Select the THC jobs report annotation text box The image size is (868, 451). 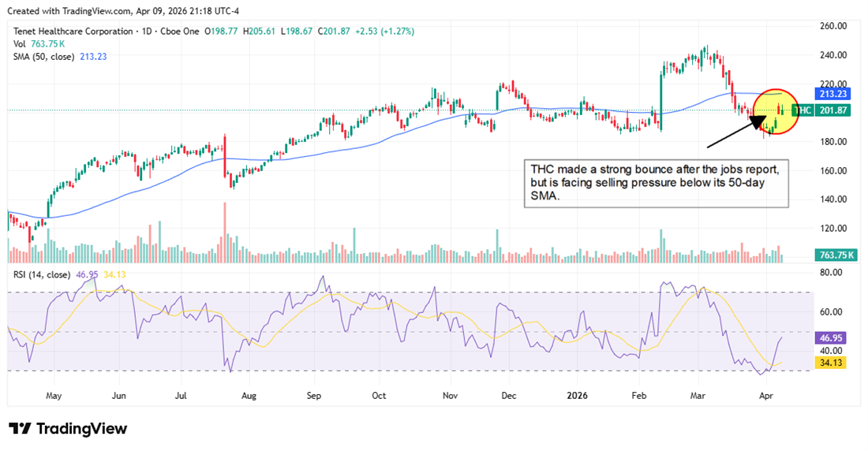point(657,183)
